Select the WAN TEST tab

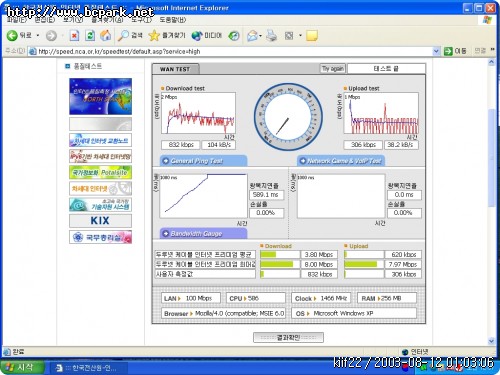(175, 69)
